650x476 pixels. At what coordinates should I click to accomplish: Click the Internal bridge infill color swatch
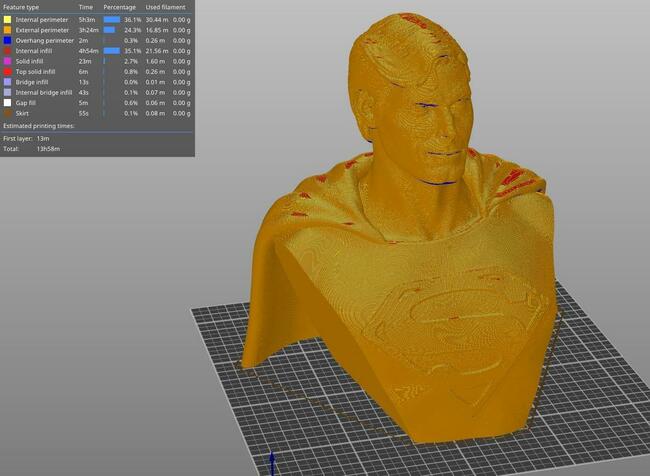coord(7,92)
